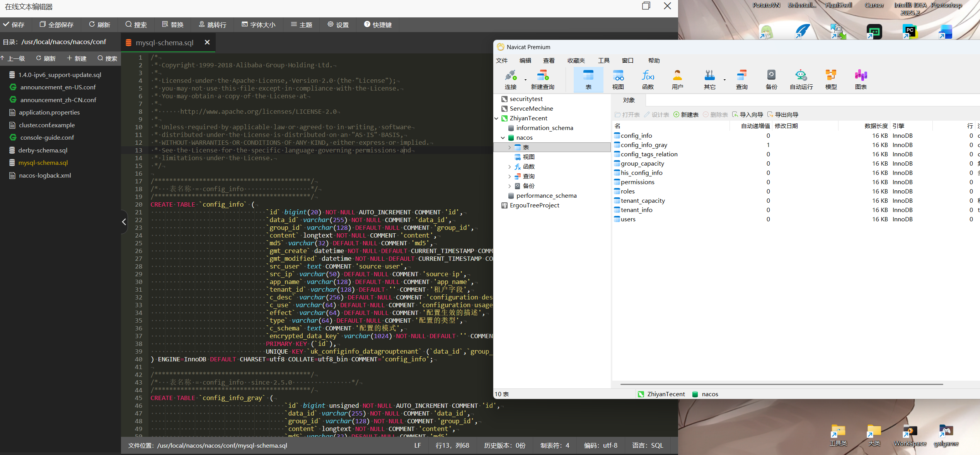Click 导入向导 import wizard button
The image size is (980, 455).
[x=748, y=115]
